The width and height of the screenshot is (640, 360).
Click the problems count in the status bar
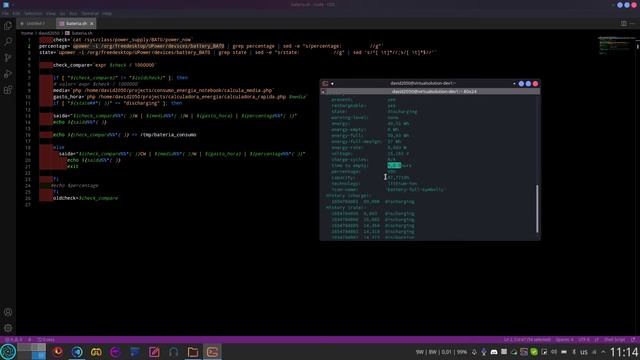click(14, 340)
